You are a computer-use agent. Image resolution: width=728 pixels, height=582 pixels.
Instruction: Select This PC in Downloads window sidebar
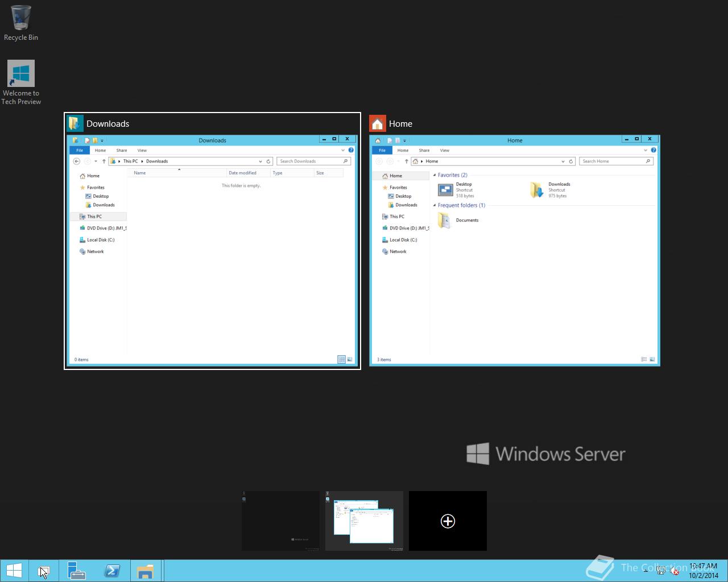point(98,217)
